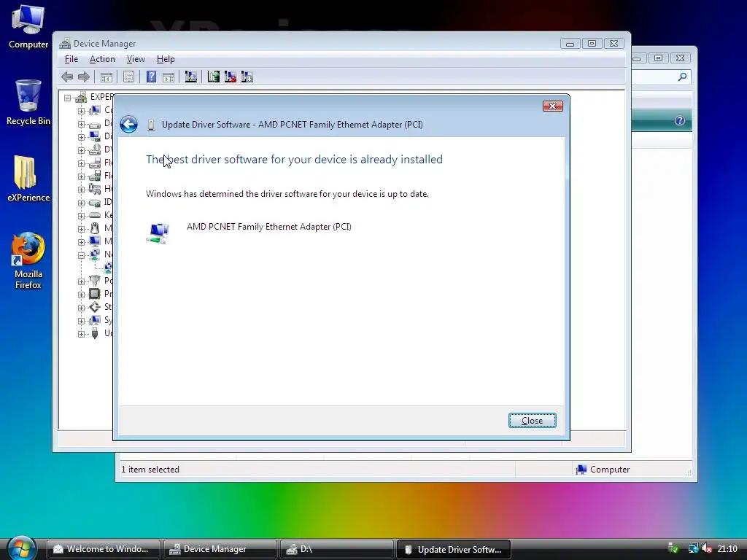This screenshot has height=560, width=747.
Task: Click the Scan for hardware changes toolbar icon
Action: (191, 77)
